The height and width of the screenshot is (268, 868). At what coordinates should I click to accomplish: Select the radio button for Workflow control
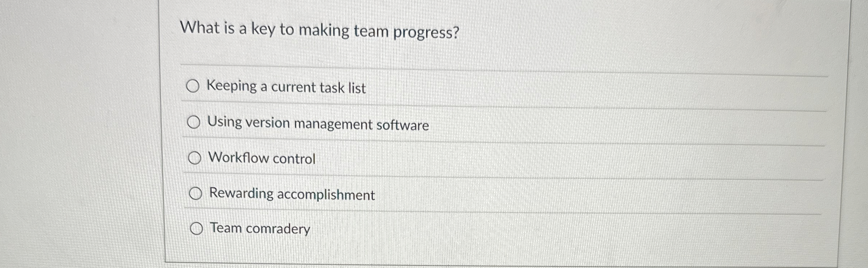195,158
